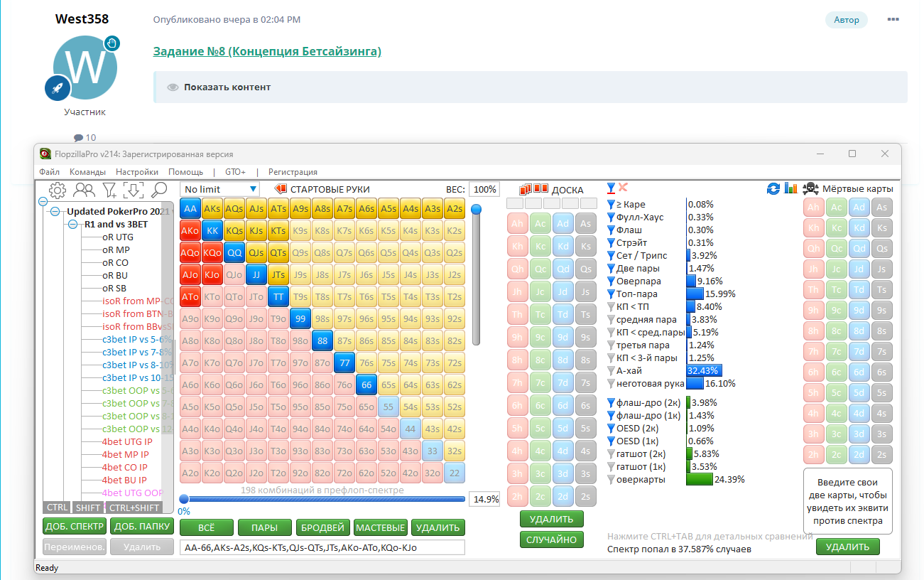924x580 pixels.
Task: Click the БРОДВЕЙ button
Action: point(322,527)
